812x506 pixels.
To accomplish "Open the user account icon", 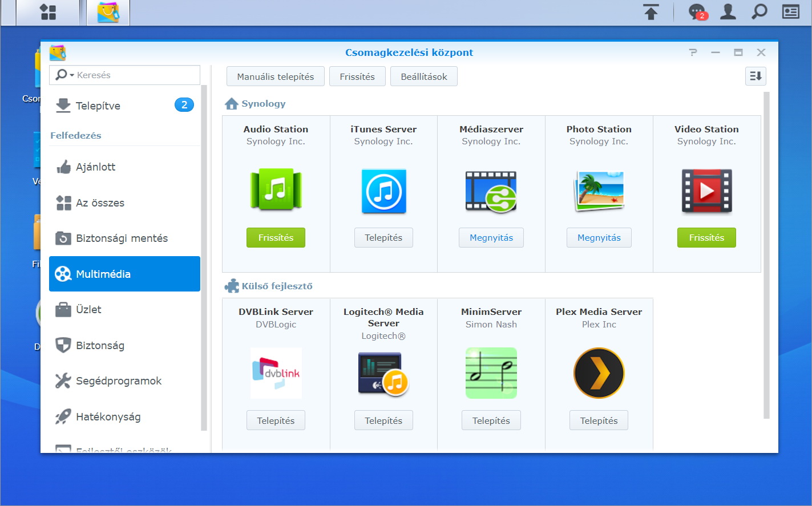I will (x=728, y=11).
